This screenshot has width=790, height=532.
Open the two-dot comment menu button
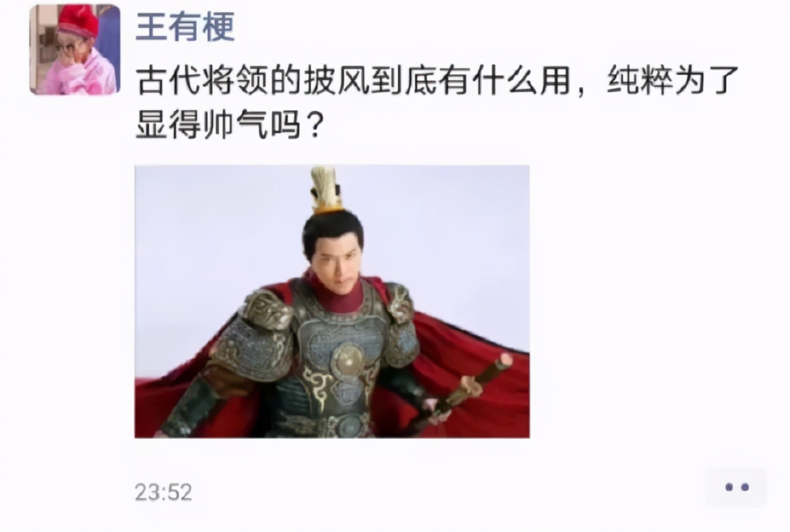click(x=736, y=487)
